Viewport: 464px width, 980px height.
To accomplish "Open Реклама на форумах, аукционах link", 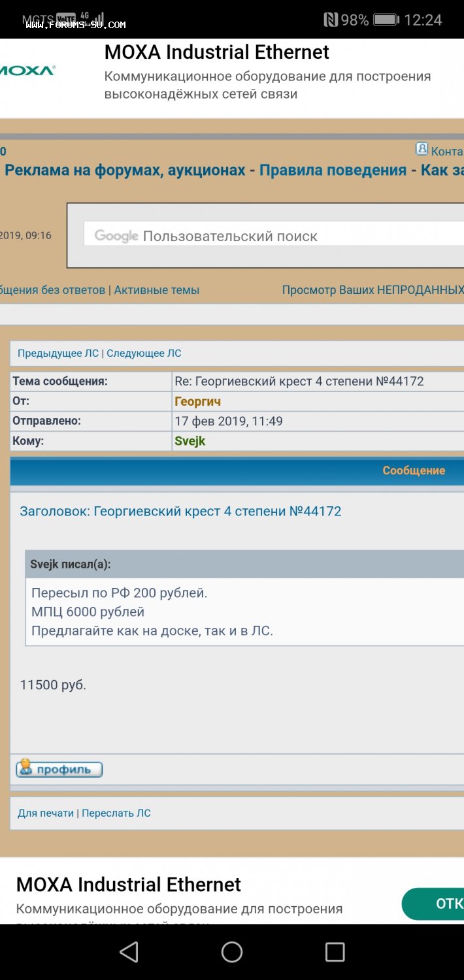I will click(x=125, y=171).
